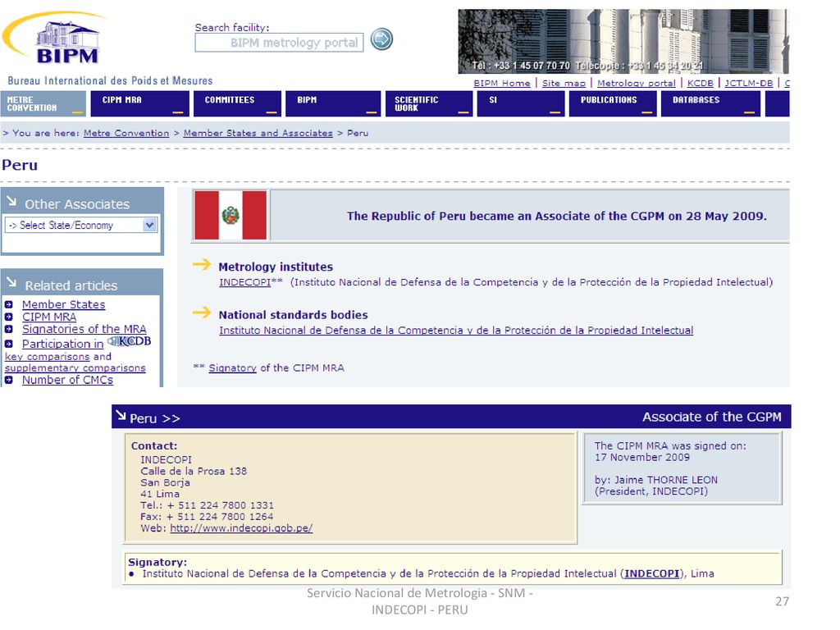This screenshot has height=630, width=840.
Task: Click the 'Tel.: + 511 224 7800 1331' line
Action: 207,505
